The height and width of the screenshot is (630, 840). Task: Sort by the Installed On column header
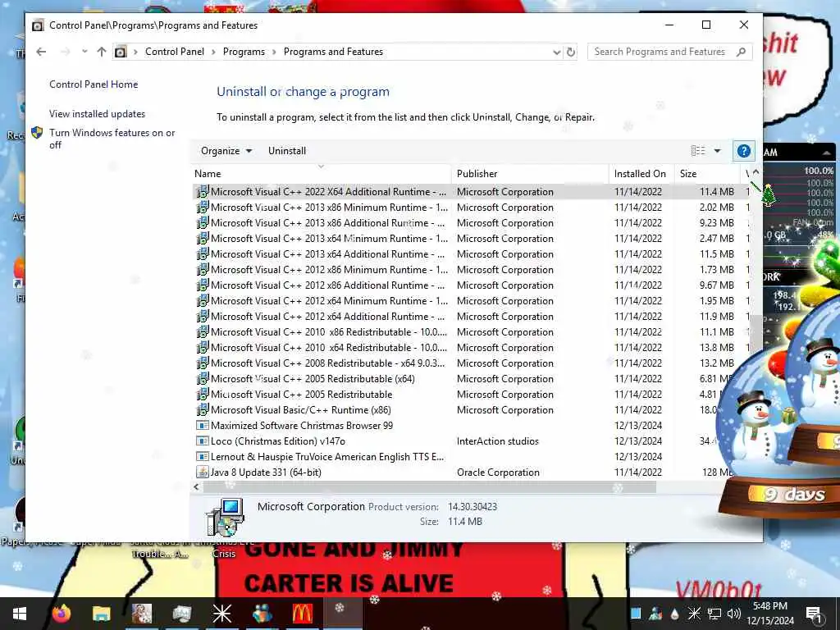coord(641,174)
